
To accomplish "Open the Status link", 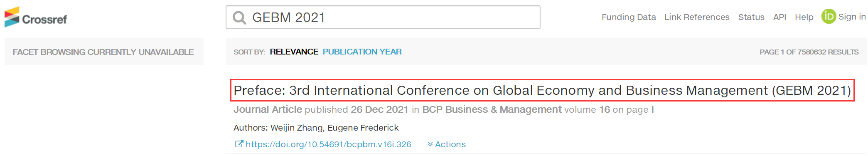I will (x=751, y=17).
